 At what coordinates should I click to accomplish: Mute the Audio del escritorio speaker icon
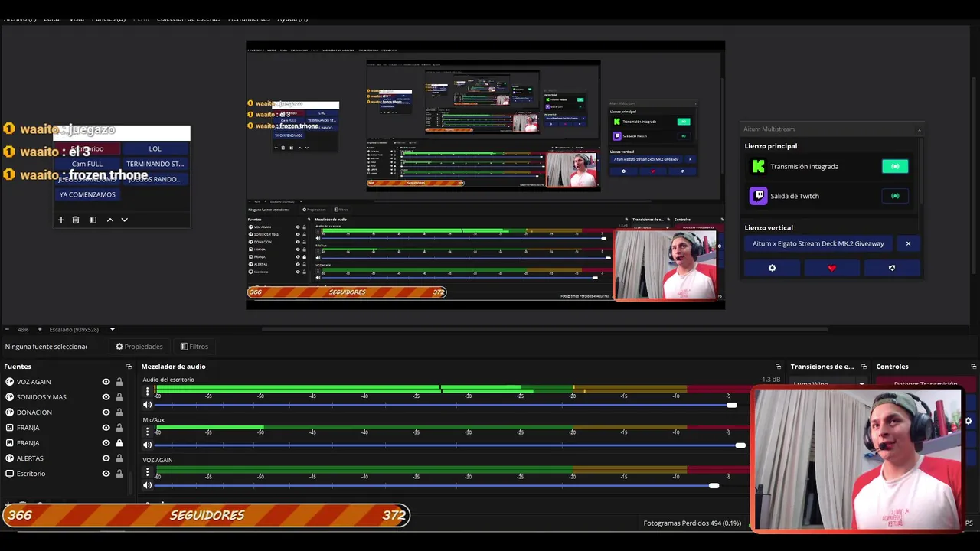coord(148,405)
